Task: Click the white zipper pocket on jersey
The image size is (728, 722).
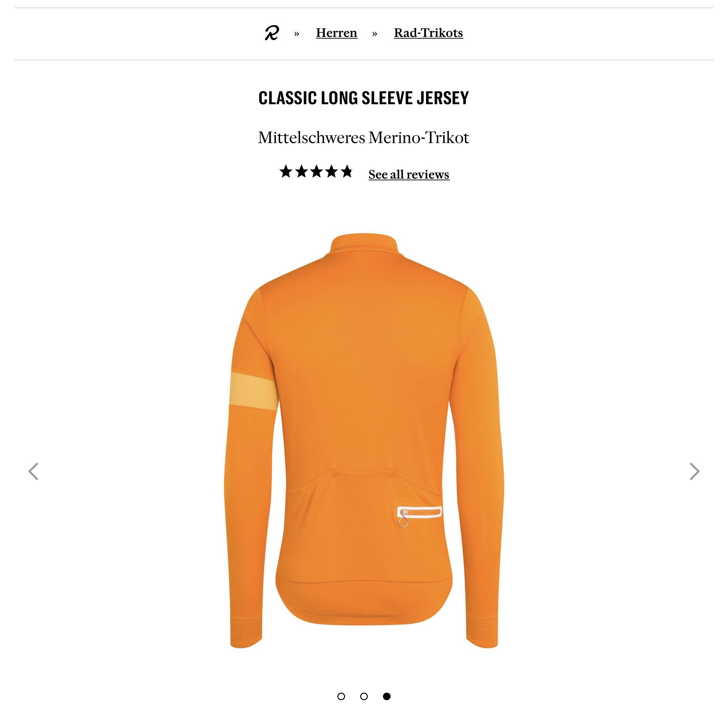Action: 419,512
